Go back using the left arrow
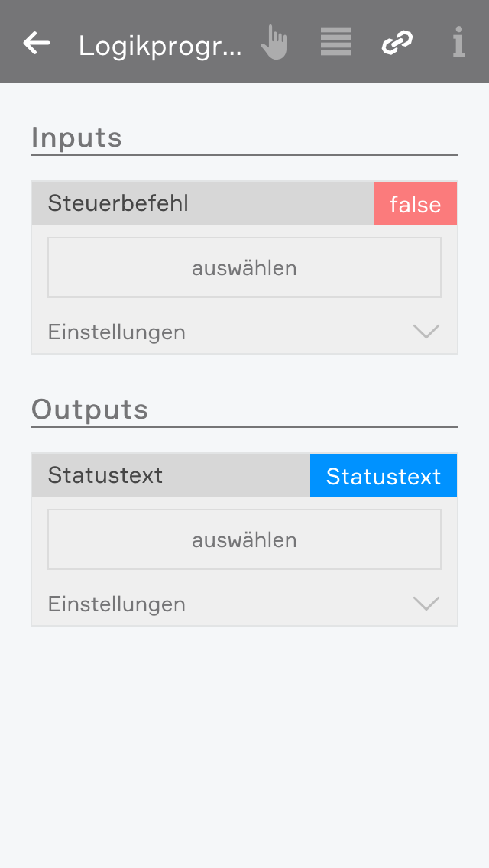The image size is (489, 868). tap(37, 43)
